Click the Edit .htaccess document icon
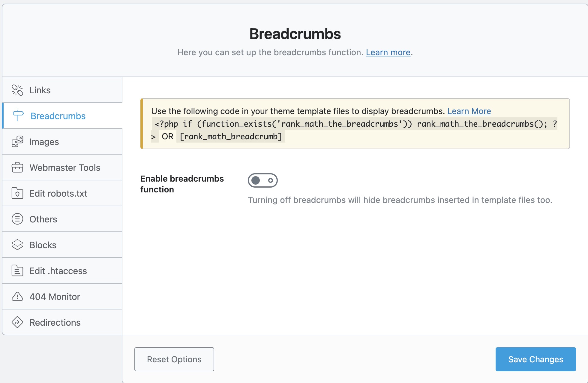Viewport: 588px width, 383px height. pos(17,271)
